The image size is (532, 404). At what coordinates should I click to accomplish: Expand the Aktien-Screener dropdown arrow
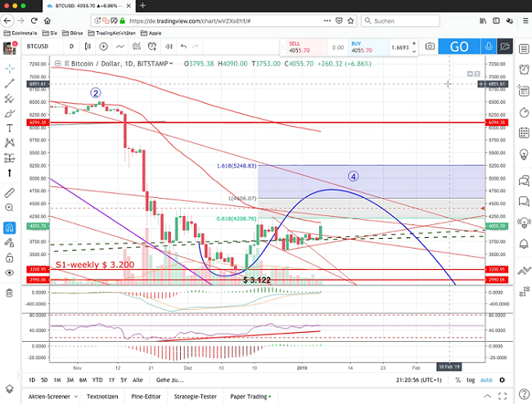tap(76, 397)
